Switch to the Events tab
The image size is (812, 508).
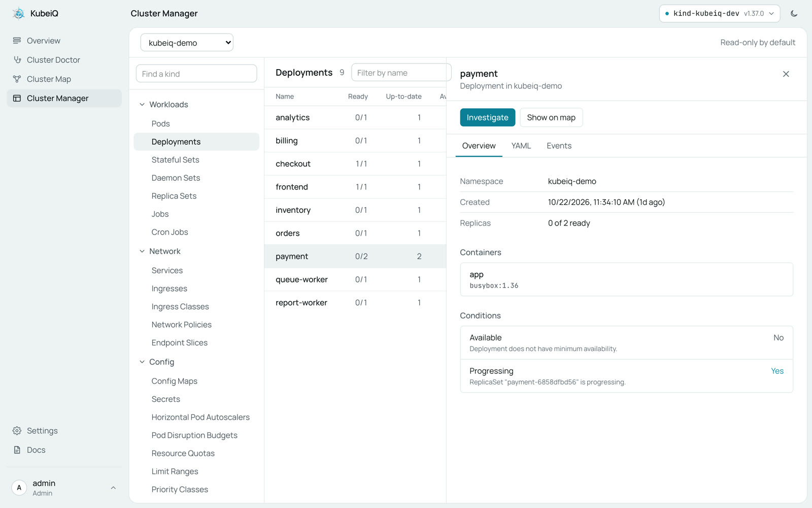[559, 146]
